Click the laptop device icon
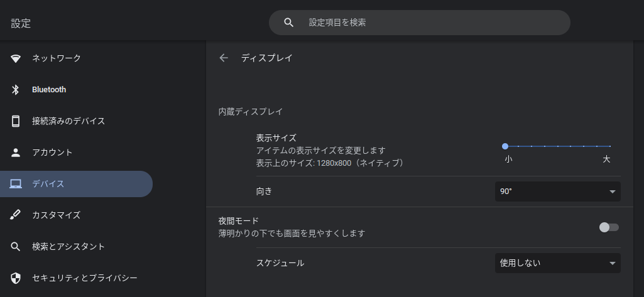The image size is (644, 297). [16, 184]
